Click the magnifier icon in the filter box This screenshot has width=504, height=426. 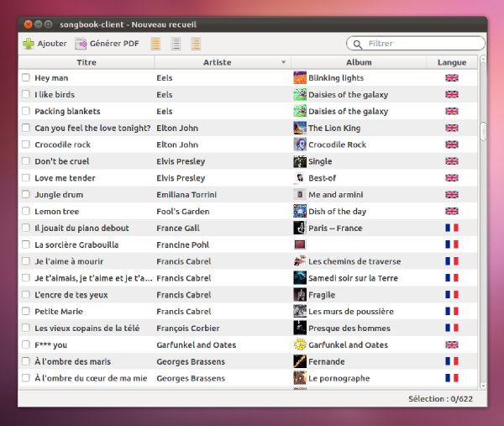(359, 44)
